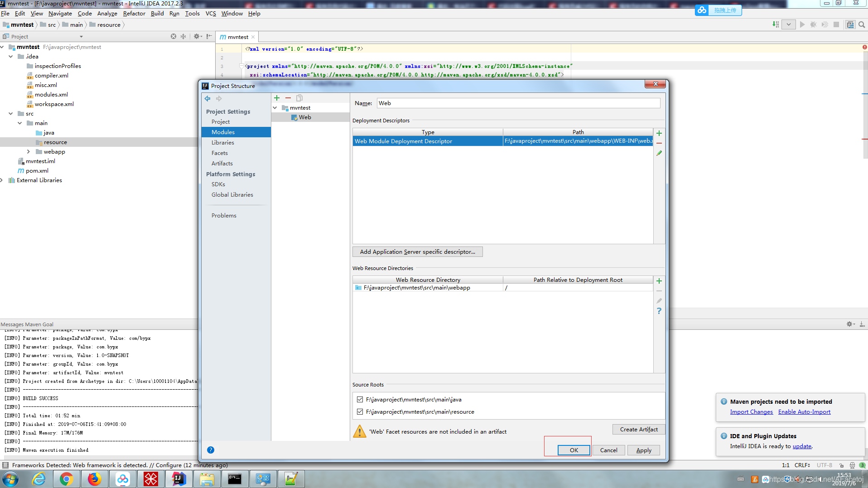Edit the deployment descriptor with the pencil
This screenshot has width=868, height=488.
tap(659, 153)
